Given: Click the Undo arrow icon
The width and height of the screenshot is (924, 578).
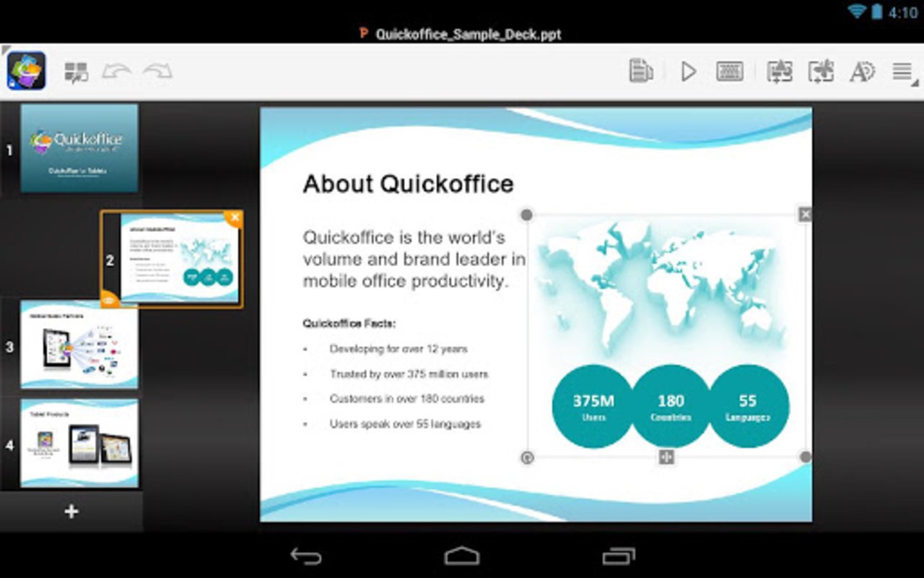Looking at the screenshot, I should tap(118, 71).
